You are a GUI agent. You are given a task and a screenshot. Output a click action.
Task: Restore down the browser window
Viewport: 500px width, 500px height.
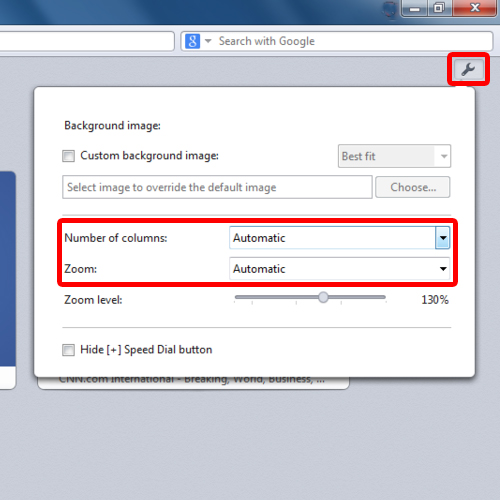[x=439, y=8]
